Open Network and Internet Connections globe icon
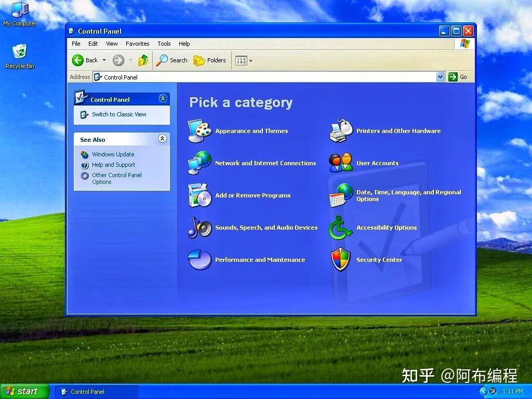This screenshot has width=532, height=399. [200, 163]
